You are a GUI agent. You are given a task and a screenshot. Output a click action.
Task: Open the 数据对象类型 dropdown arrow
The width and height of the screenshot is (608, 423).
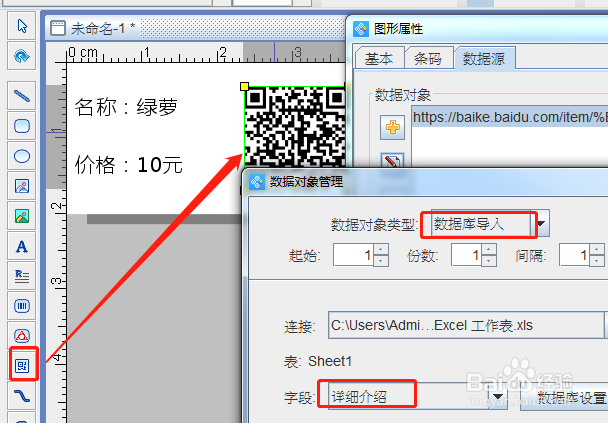click(x=541, y=223)
